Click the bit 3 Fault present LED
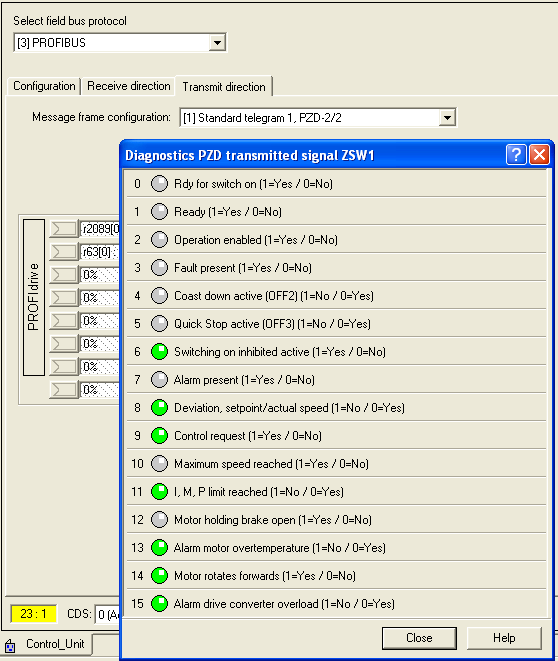The height and width of the screenshot is (661, 558). (x=159, y=268)
